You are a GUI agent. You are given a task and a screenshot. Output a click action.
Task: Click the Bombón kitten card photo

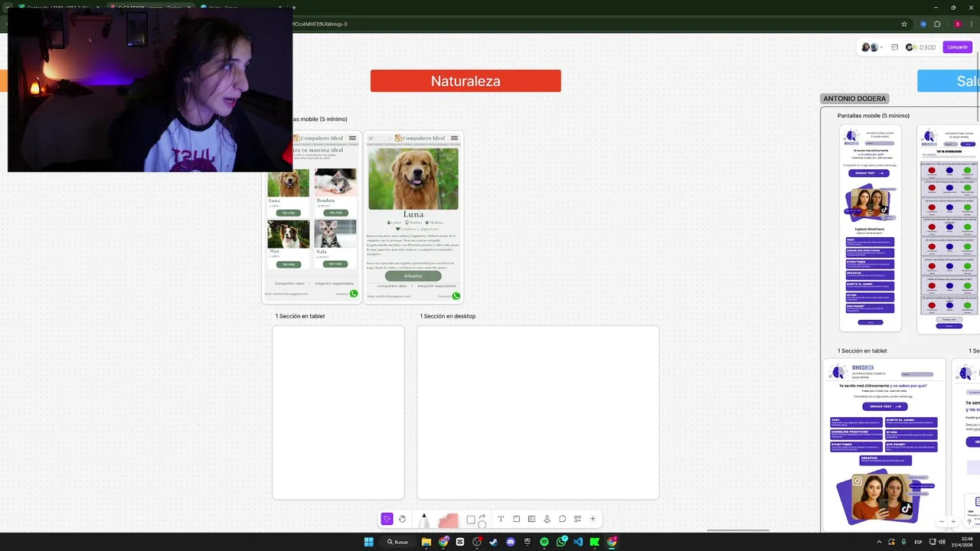click(x=335, y=182)
